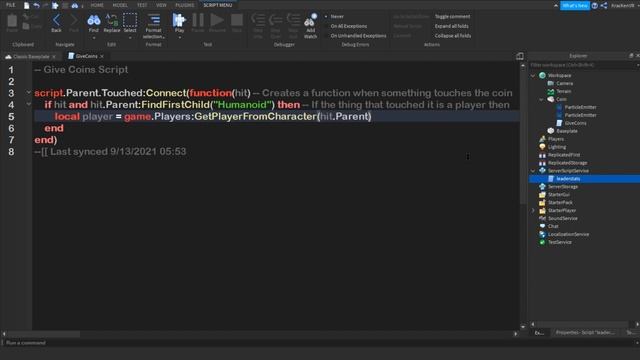The height and width of the screenshot is (360, 640).
Task: Click the share icon near What's New
Action: coord(604,5)
